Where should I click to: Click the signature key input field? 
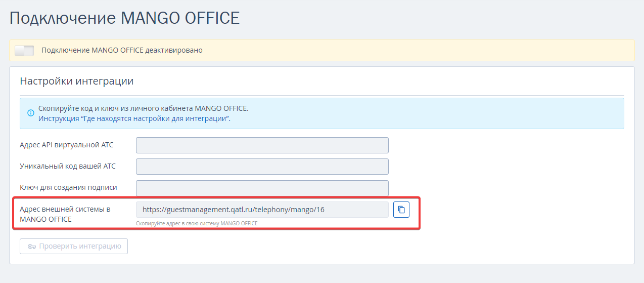click(x=262, y=188)
